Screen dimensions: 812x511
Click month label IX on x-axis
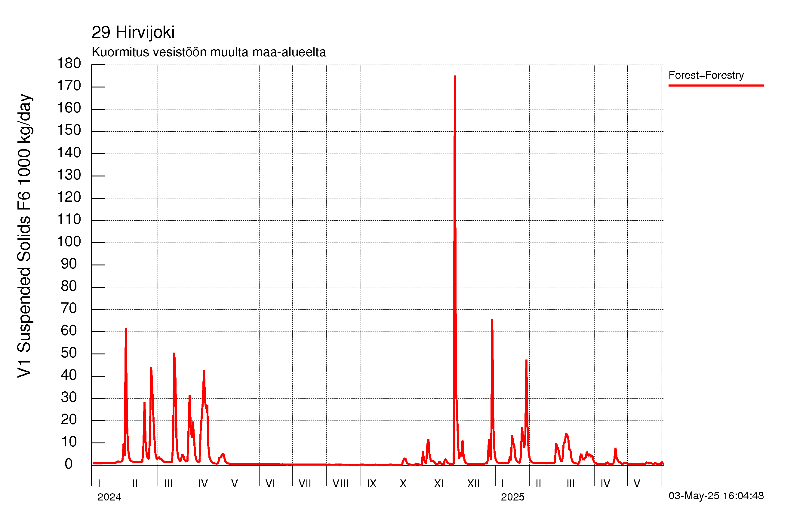click(372, 484)
